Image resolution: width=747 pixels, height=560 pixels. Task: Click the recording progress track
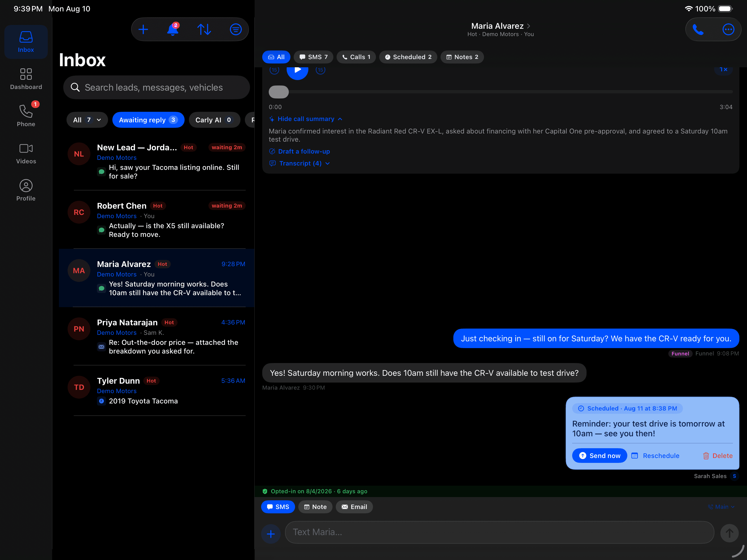point(501,92)
